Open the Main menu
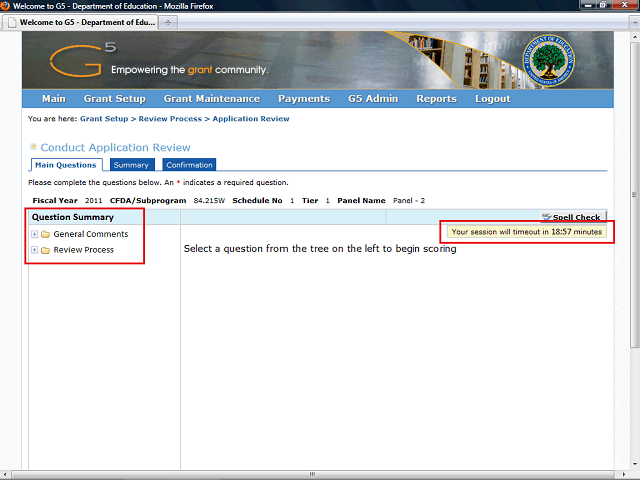This screenshot has height=480, width=640. (x=54, y=99)
